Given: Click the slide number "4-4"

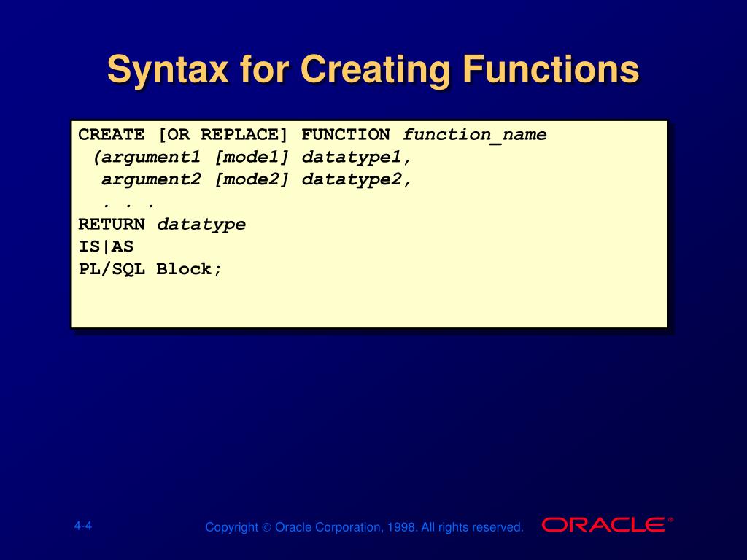Looking at the screenshot, I should pyautogui.click(x=83, y=526).
